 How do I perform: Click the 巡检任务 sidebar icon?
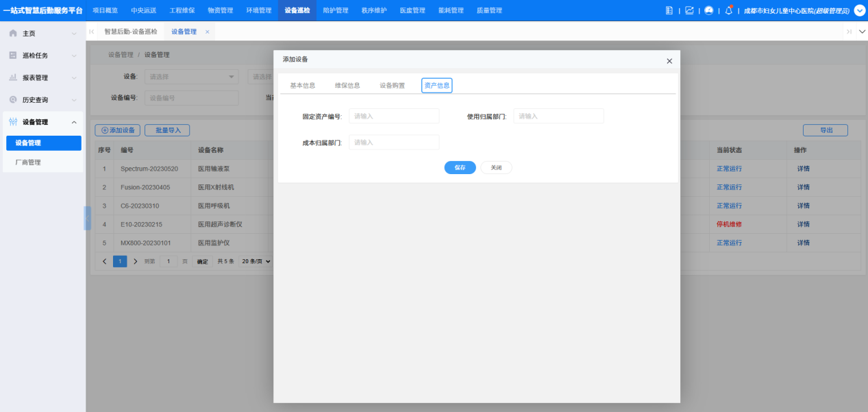coord(13,56)
